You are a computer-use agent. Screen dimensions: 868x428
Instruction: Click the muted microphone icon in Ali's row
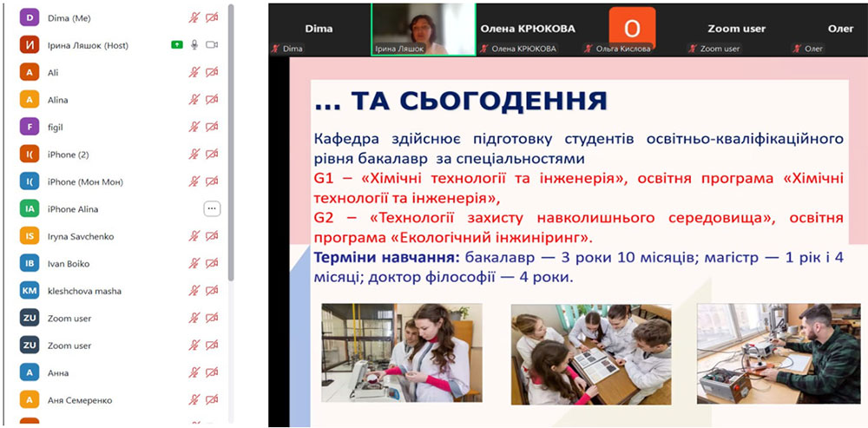pyautogui.click(x=194, y=72)
